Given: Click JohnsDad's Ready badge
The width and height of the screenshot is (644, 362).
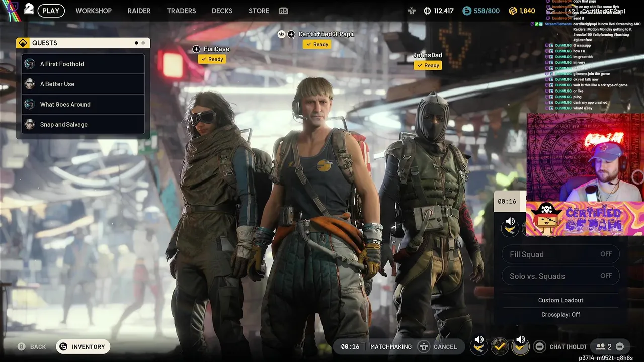Looking at the screenshot, I should click(x=428, y=65).
